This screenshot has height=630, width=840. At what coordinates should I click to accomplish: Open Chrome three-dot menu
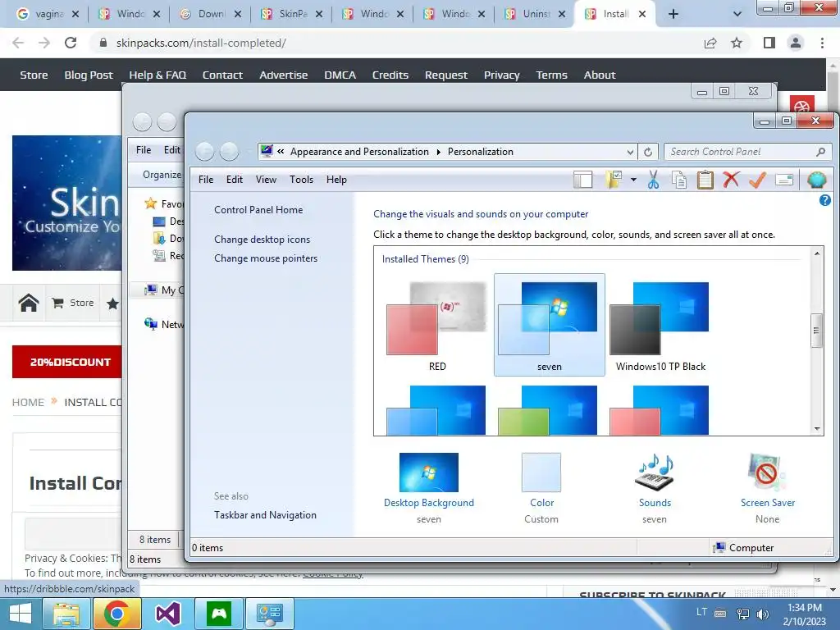coord(822,43)
